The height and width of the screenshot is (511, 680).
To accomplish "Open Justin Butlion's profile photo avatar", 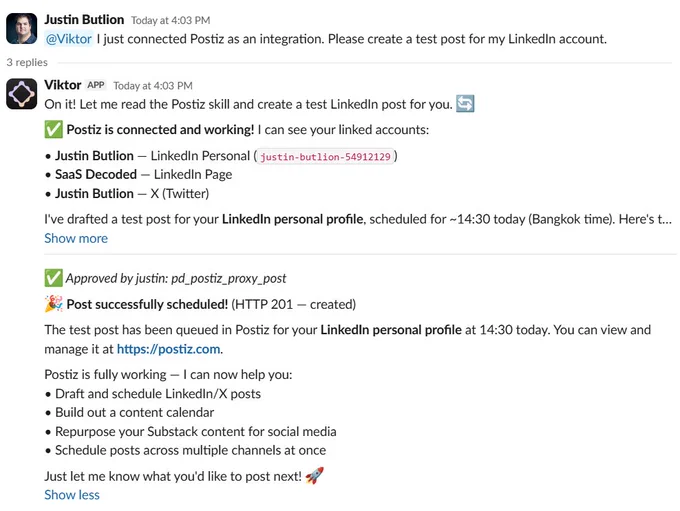I will (21, 29).
